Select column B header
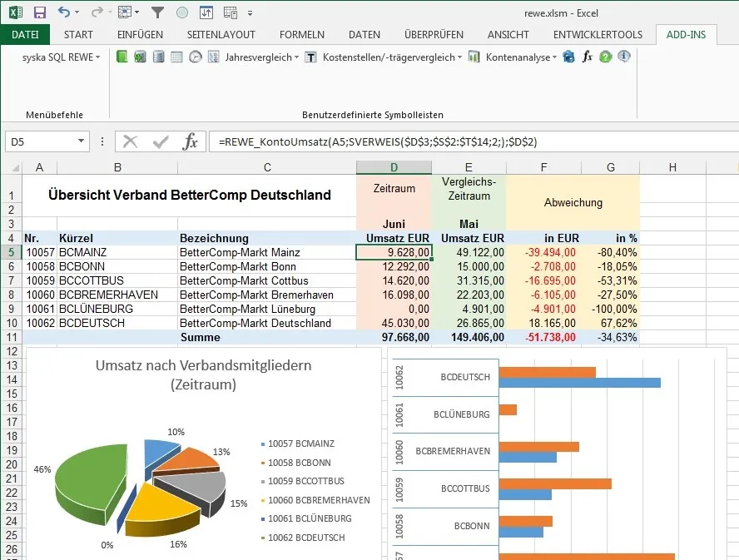 coord(117,167)
